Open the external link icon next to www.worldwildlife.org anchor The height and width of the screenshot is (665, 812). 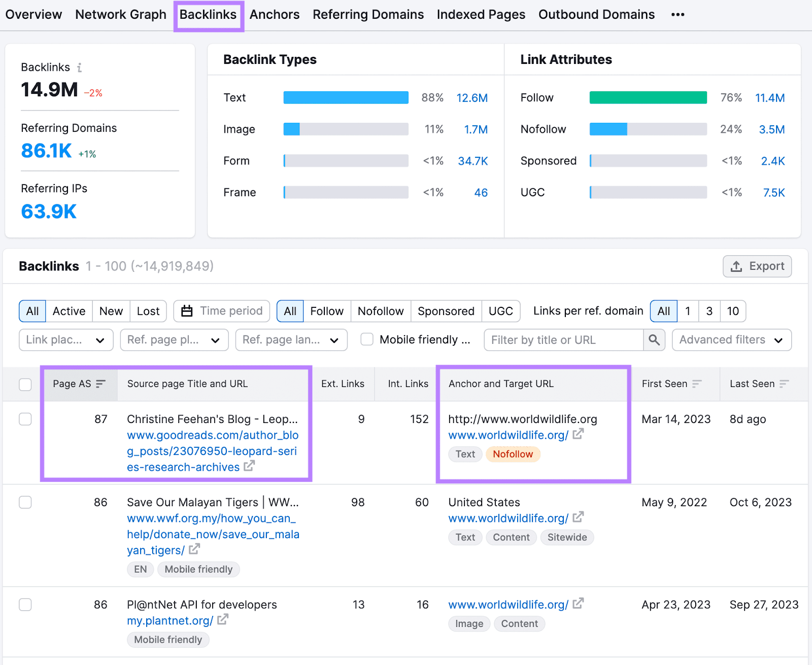pyautogui.click(x=578, y=435)
